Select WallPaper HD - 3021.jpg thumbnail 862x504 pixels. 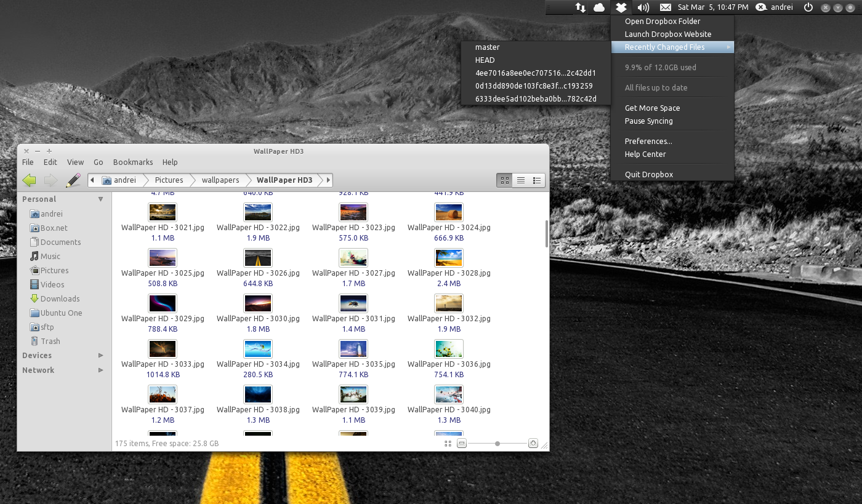pos(163,212)
